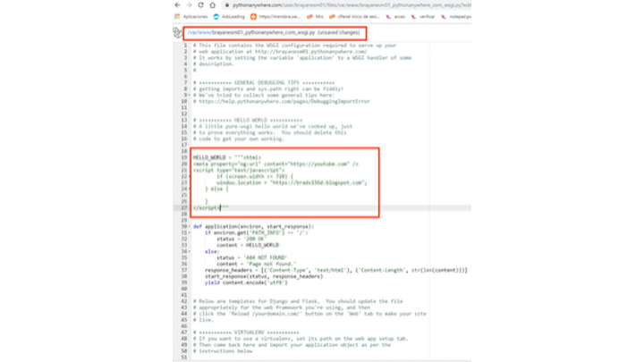This screenshot has height=362, width=644.
Task: Click the HELLO WORLD section comment header
Action: click(x=248, y=121)
